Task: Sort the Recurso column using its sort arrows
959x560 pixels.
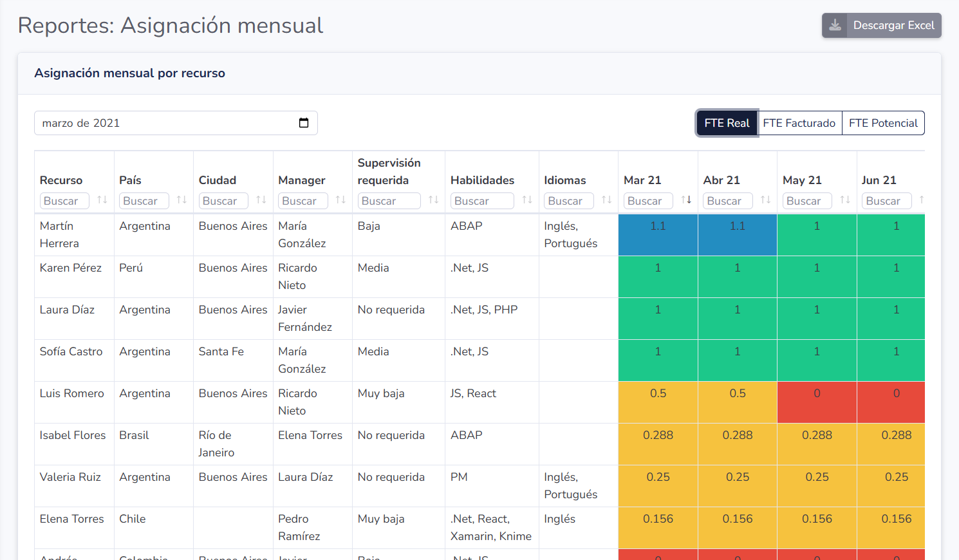Action: (x=102, y=200)
